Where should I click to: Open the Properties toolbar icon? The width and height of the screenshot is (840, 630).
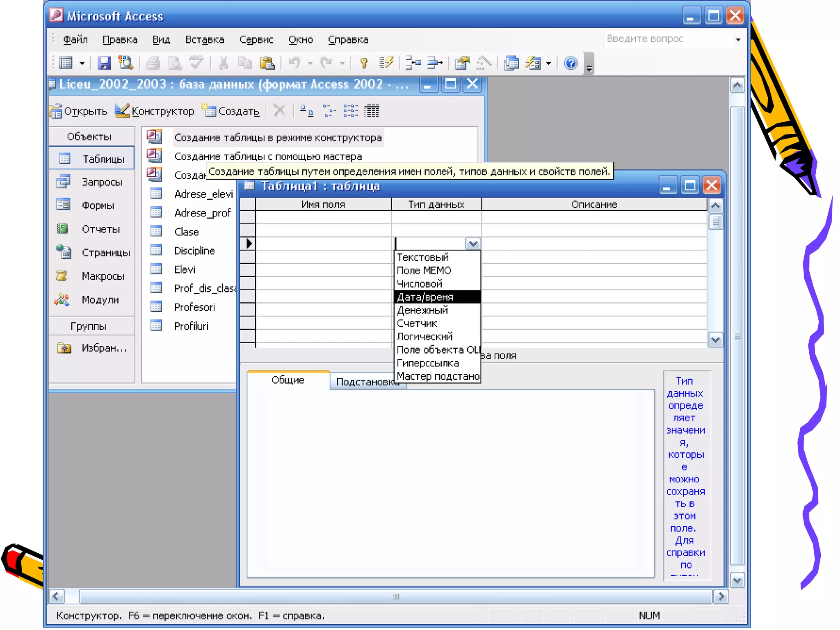462,63
